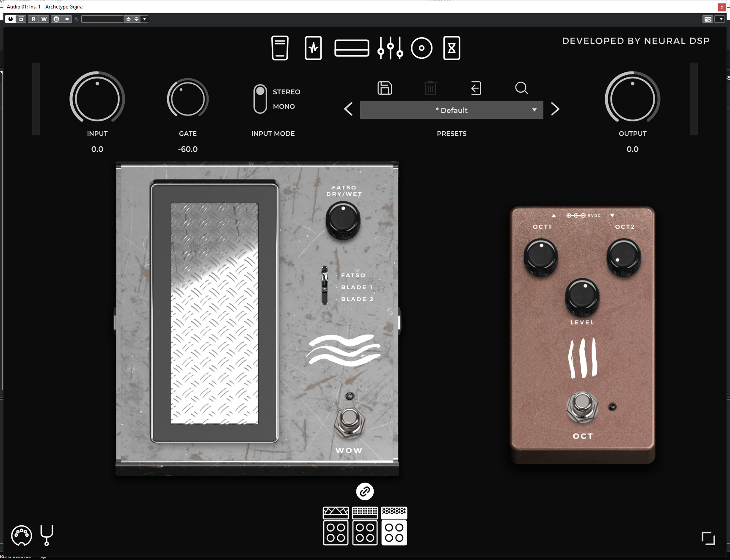Click the output value 0.0 readout
Viewport: 730px width, 560px height.
tap(633, 149)
